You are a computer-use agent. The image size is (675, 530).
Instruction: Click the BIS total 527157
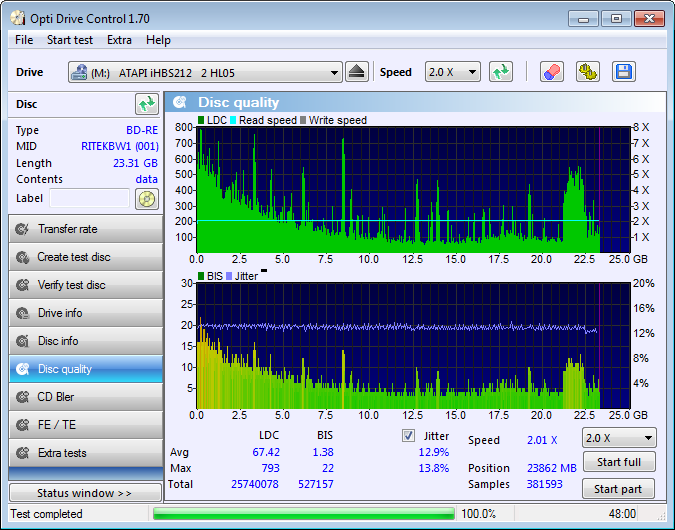click(x=316, y=484)
